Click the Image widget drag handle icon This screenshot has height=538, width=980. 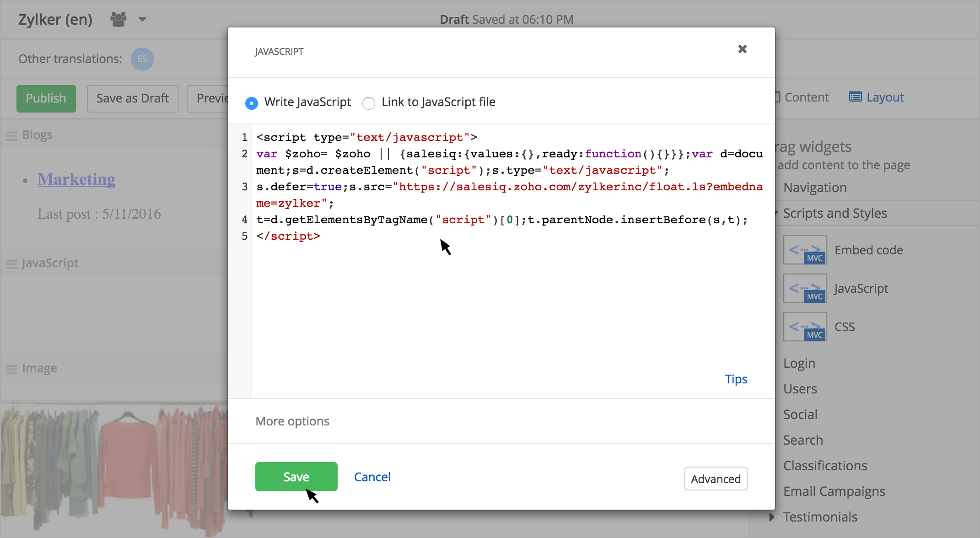coord(12,369)
